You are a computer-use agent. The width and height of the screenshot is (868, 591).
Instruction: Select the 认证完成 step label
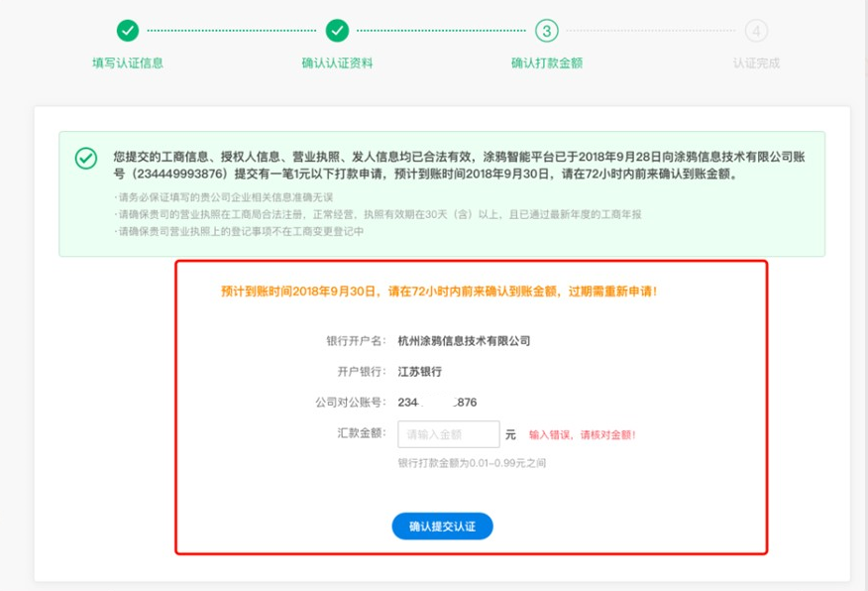[x=756, y=63]
